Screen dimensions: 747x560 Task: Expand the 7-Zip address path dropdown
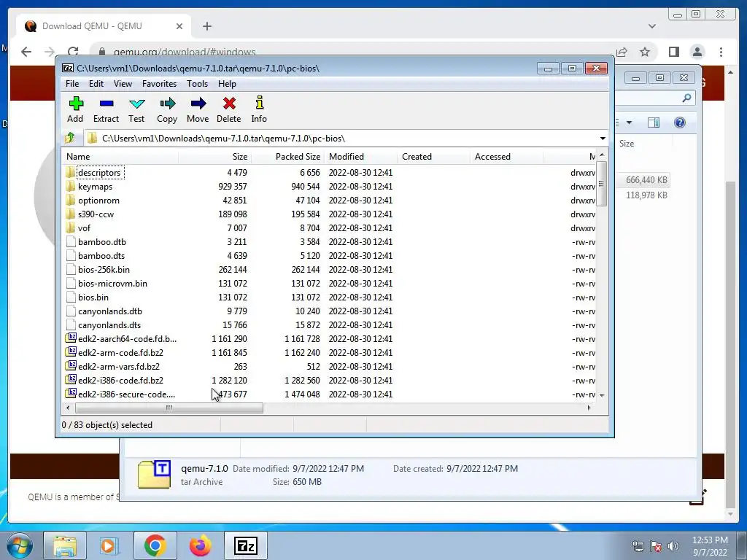(603, 138)
